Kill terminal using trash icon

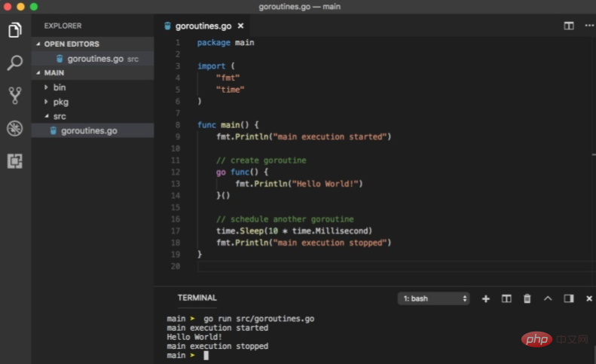[x=527, y=298]
